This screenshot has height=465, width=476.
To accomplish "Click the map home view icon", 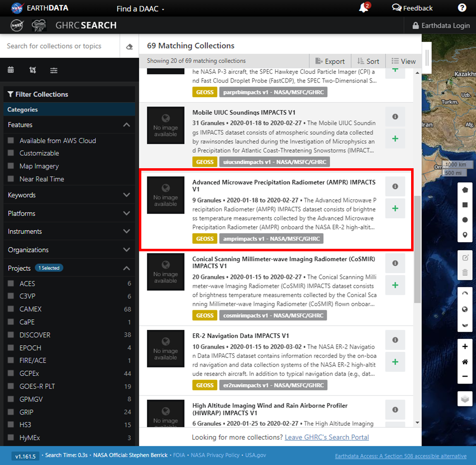I will click(465, 362).
